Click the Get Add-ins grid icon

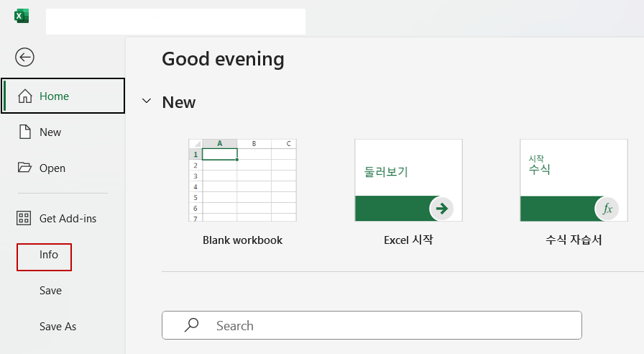coord(24,218)
